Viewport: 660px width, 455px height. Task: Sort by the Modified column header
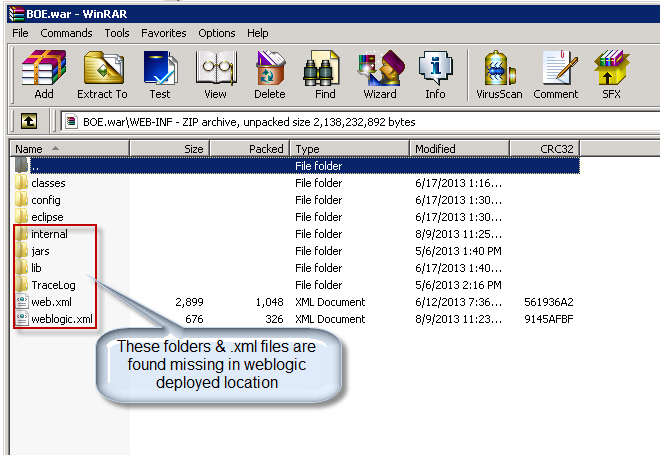pyautogui.click(x=460, y=149)
